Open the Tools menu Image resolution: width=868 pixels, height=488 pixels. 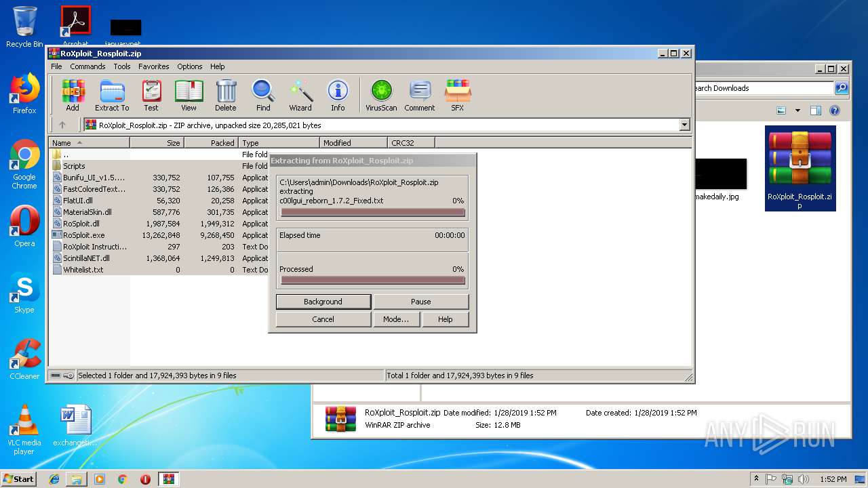click(122, 66)
